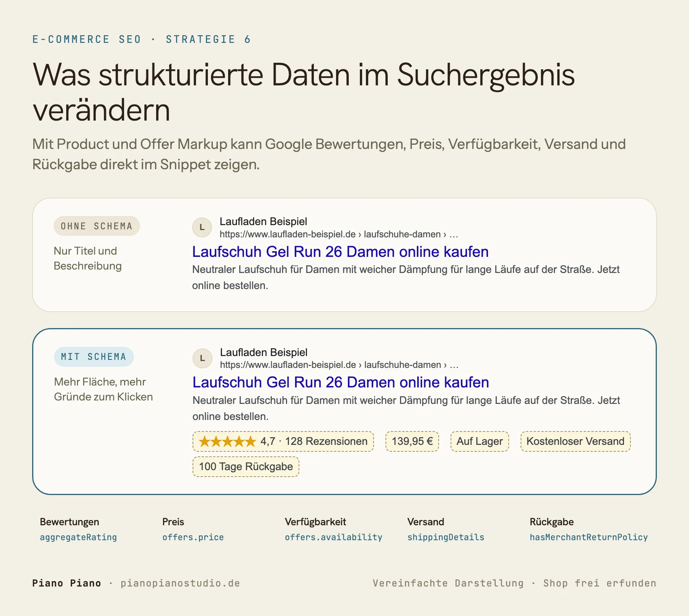Click the Versand legend heading
Screen dimensions: 689x616
[426, 522]
